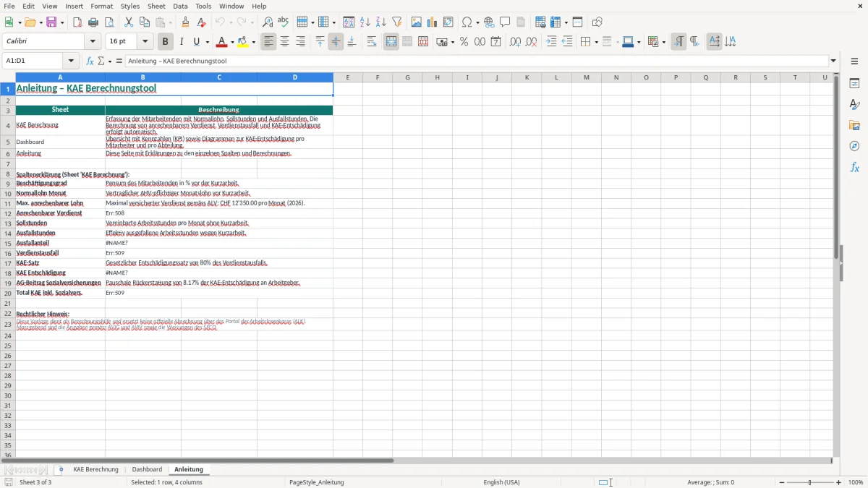Zoom out with minus button
868x488 pixels.
click(781, 482)
